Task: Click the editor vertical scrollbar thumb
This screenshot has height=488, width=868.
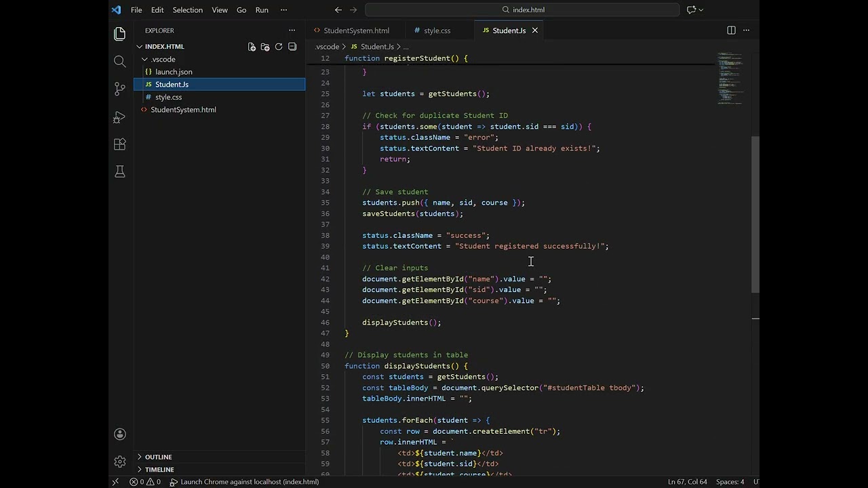Action: (755, 214)
